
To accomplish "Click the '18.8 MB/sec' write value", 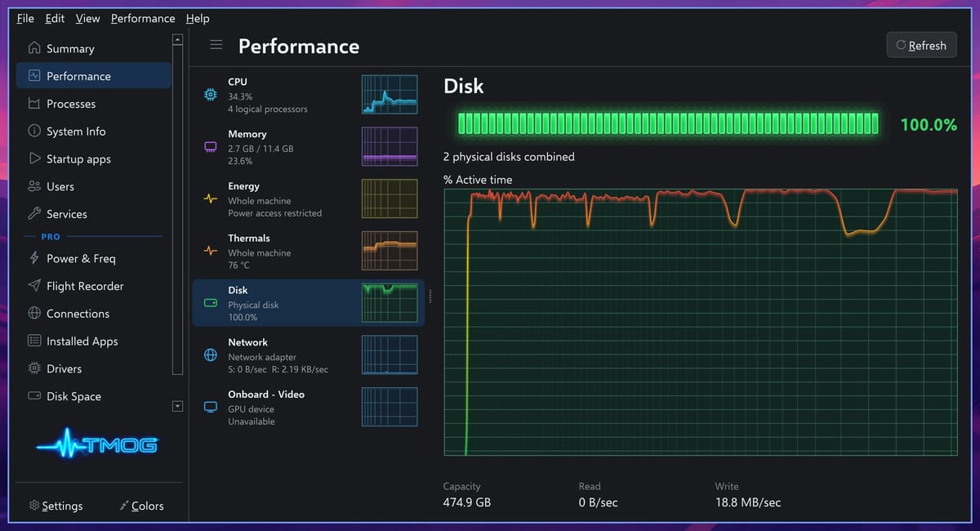I will [748, 502].
